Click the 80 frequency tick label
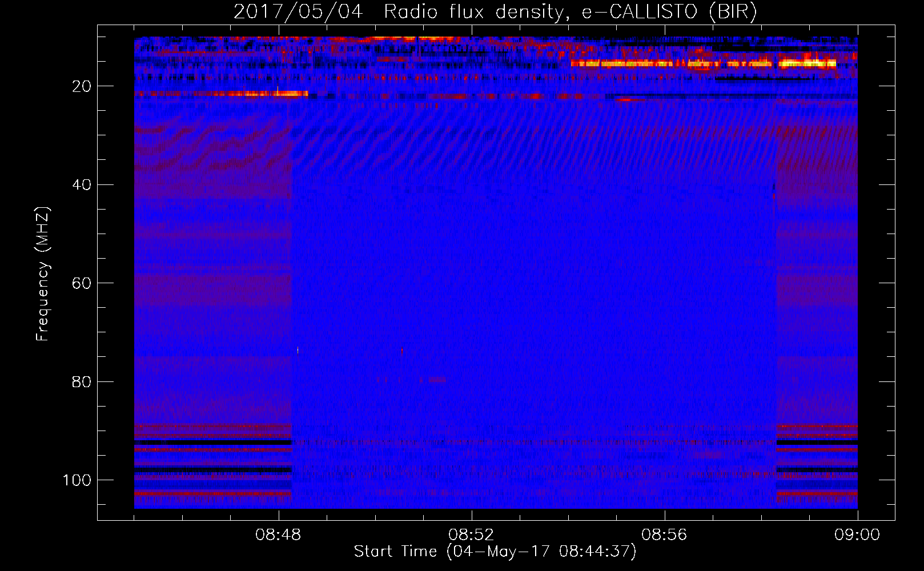The height and width of the screenshot is (571, 924). click(x=82, y=381)
